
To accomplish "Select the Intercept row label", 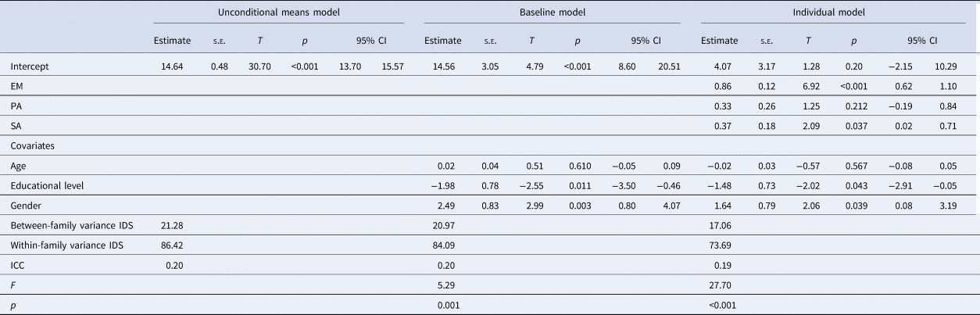I will click(30, 68).
